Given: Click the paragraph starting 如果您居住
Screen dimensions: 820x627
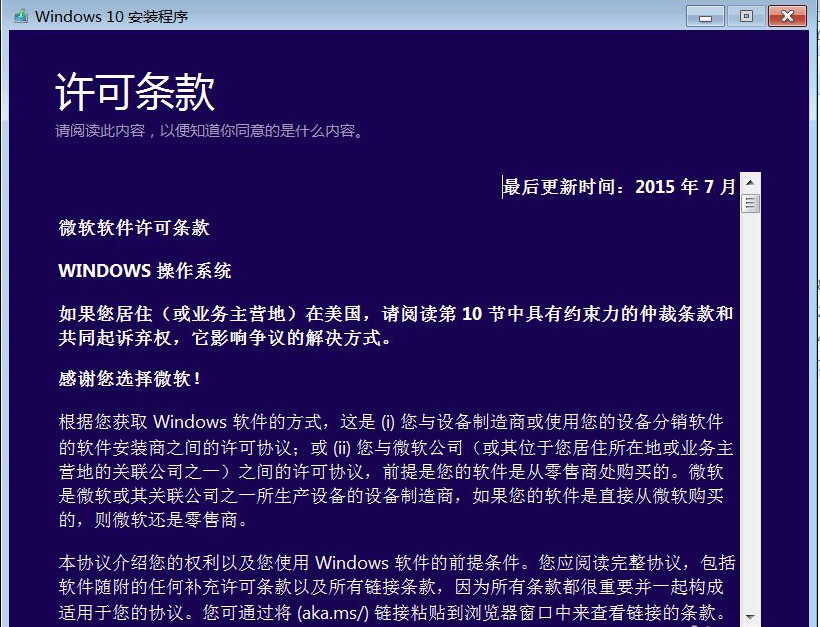Looking at the screenshot, I should click(396, 326).
